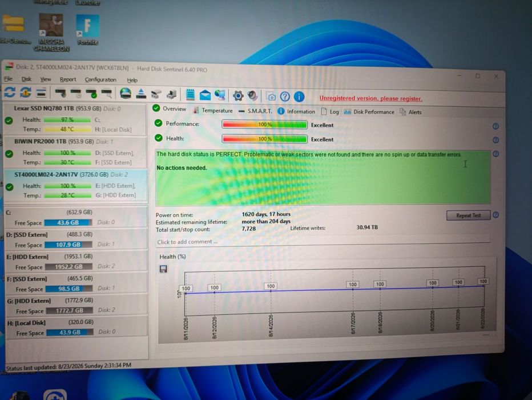Select the BIWIN PR2000 1TB disk
532x400 pixels.
coord(75,152)
